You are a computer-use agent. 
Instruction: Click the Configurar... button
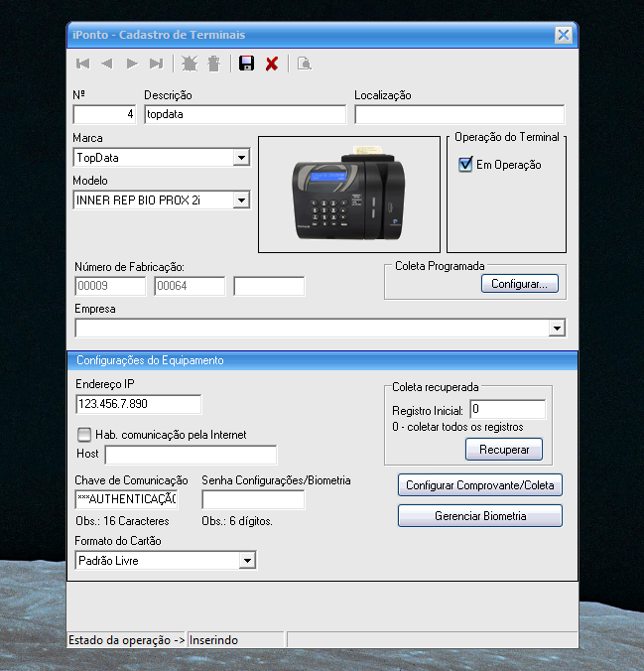[519, 284]
